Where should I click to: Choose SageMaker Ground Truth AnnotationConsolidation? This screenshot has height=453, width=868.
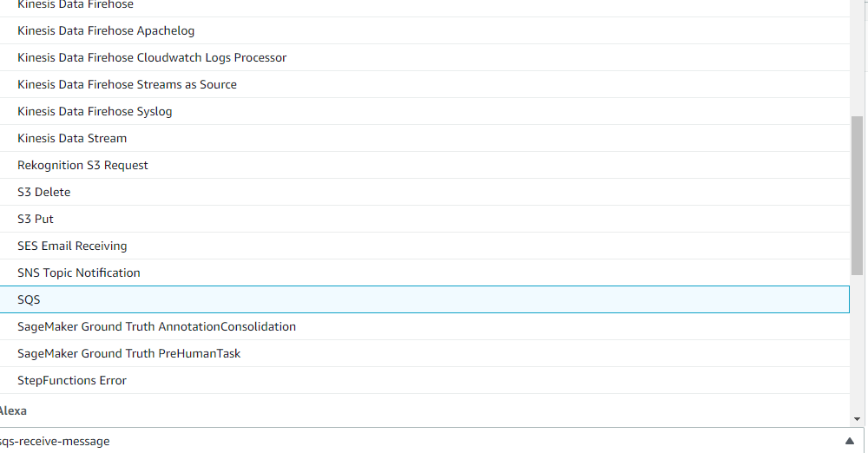424,327
